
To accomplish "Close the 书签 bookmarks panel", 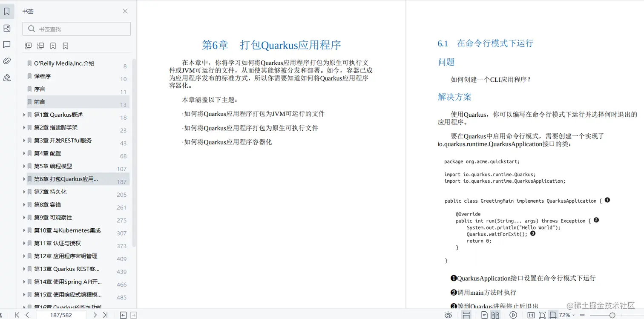I will (x=125, y=11).
